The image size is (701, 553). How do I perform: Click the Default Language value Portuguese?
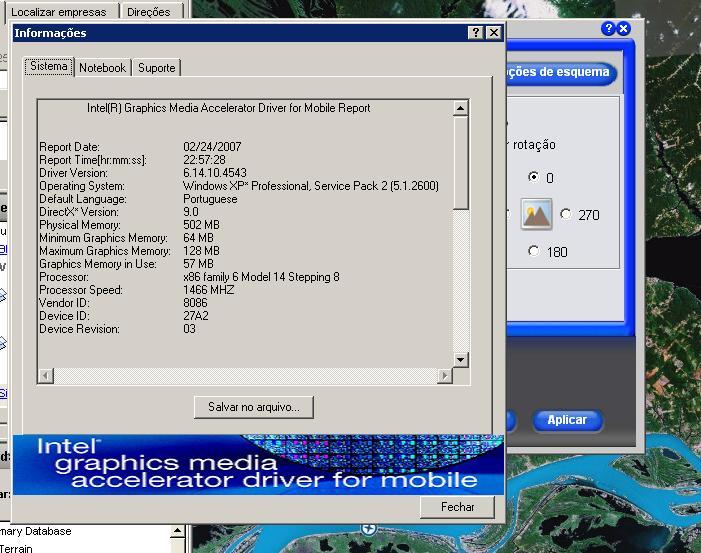click(210, 199)
